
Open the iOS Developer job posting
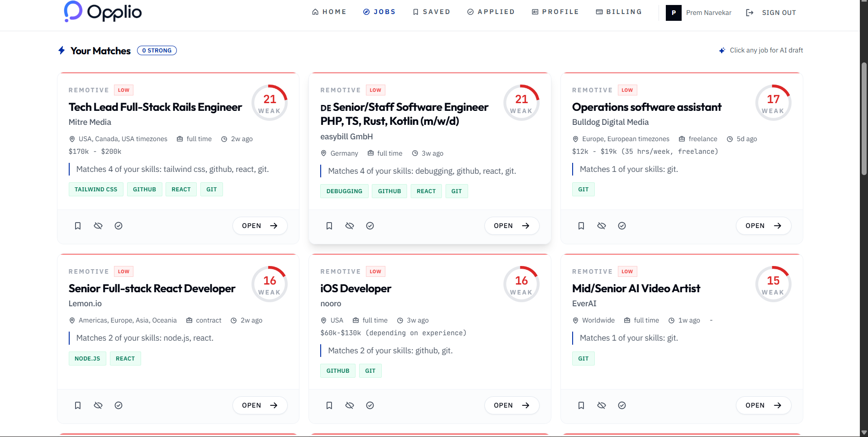pyautogui.click(x=512, y=405)
